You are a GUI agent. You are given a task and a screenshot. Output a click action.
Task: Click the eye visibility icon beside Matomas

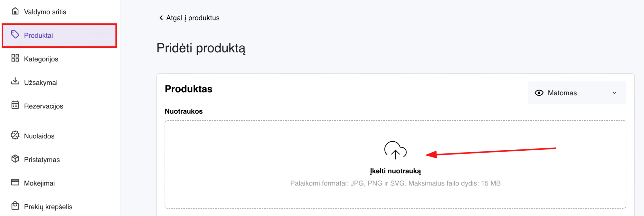pos(539,93)
